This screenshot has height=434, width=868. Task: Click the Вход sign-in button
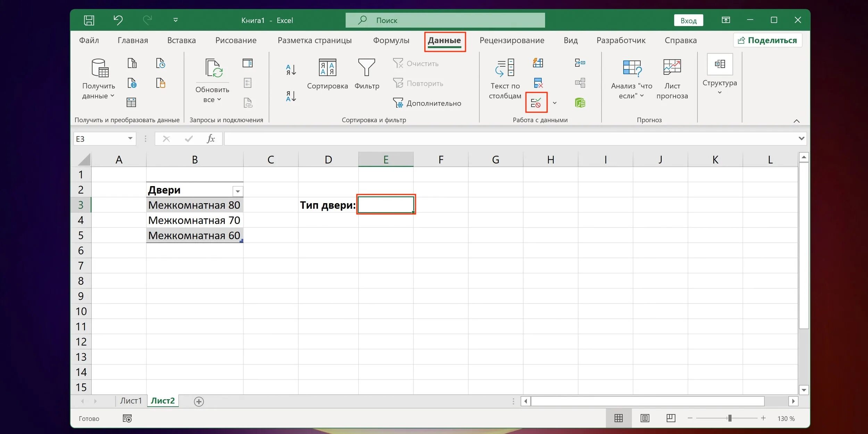click(688, 20)
